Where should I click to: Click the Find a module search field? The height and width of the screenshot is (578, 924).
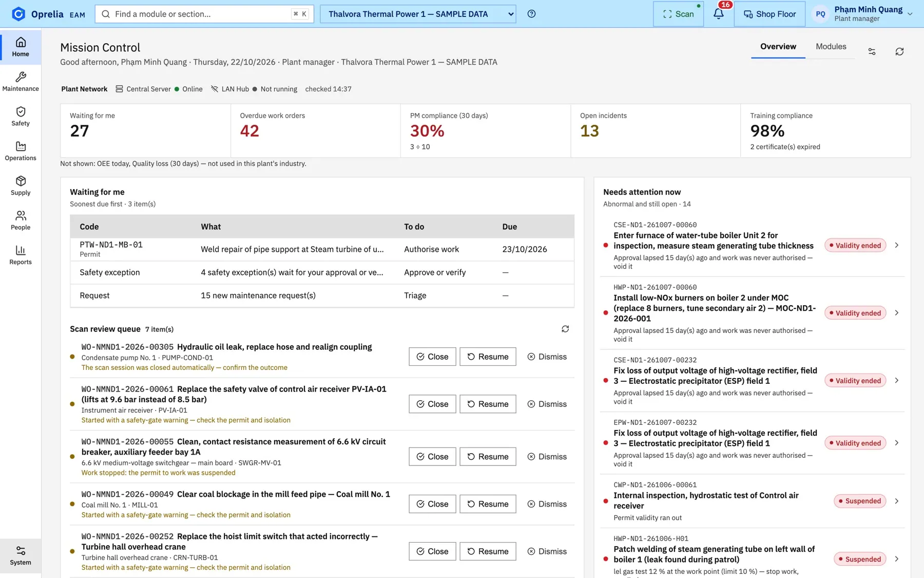pos(204,14)
